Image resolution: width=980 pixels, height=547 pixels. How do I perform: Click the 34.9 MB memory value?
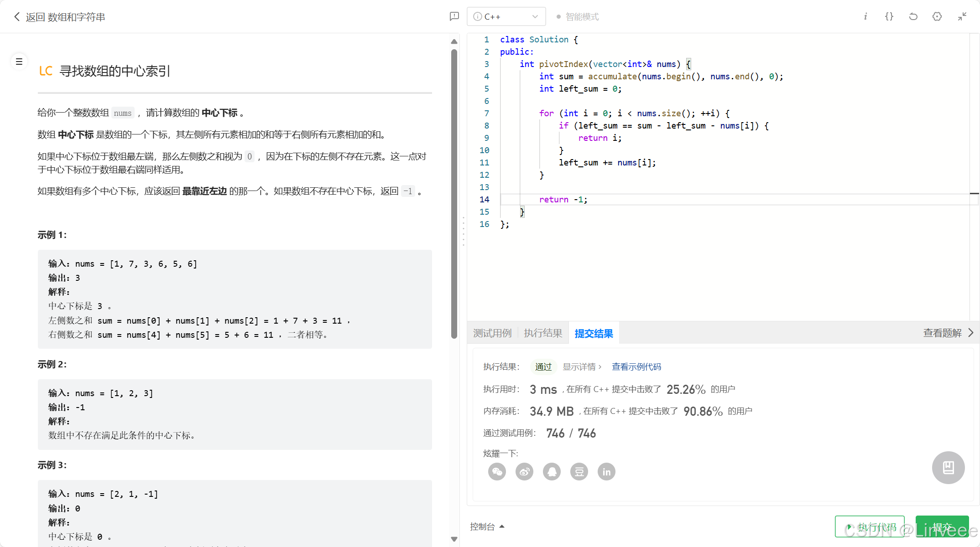click(552, 411)
